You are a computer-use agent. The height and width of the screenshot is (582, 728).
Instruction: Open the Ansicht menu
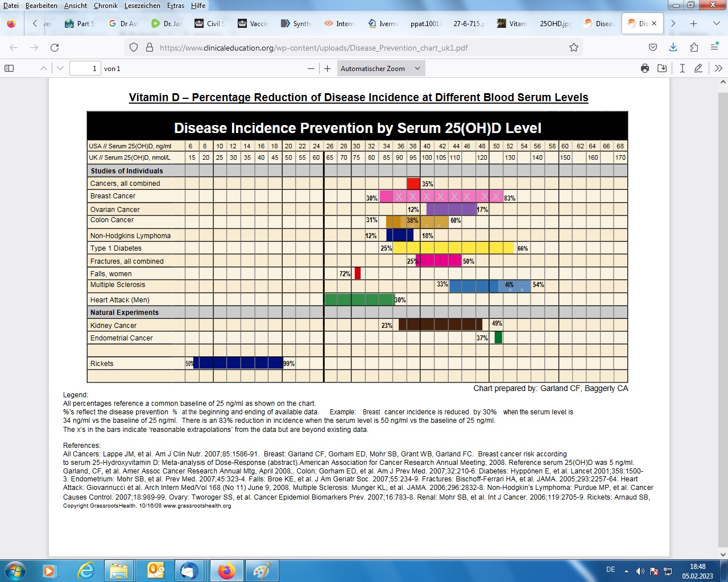[76, 6]
